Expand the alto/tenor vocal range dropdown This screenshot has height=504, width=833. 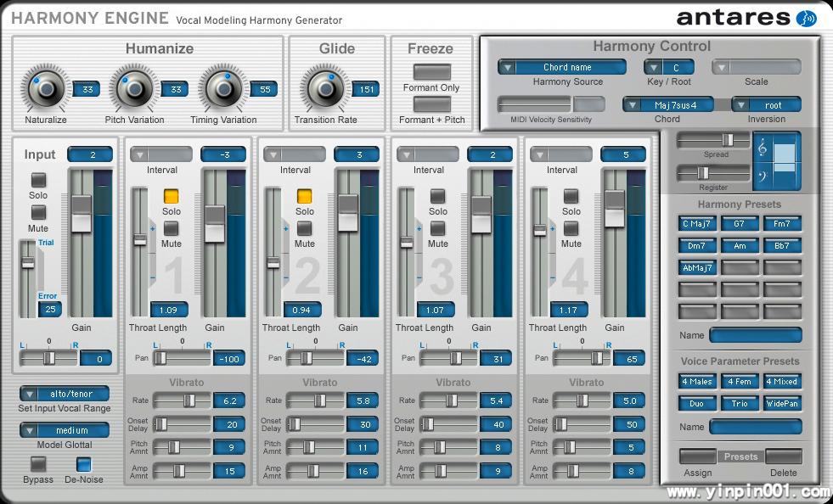[x=65, y=394]
